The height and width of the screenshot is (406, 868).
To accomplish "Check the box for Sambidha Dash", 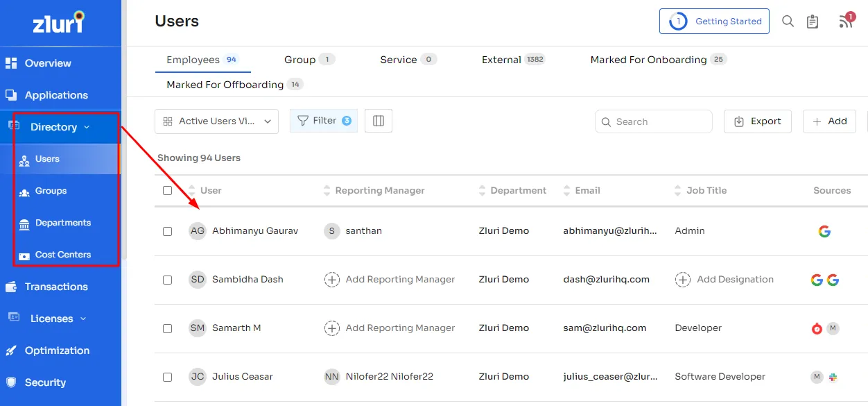I will (x=167, y=280).
